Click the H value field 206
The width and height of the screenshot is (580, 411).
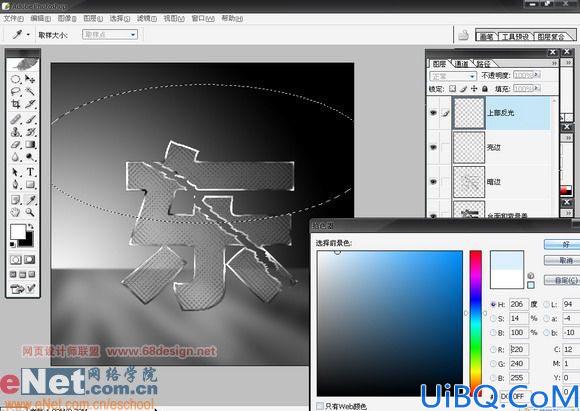coord(519,304)
